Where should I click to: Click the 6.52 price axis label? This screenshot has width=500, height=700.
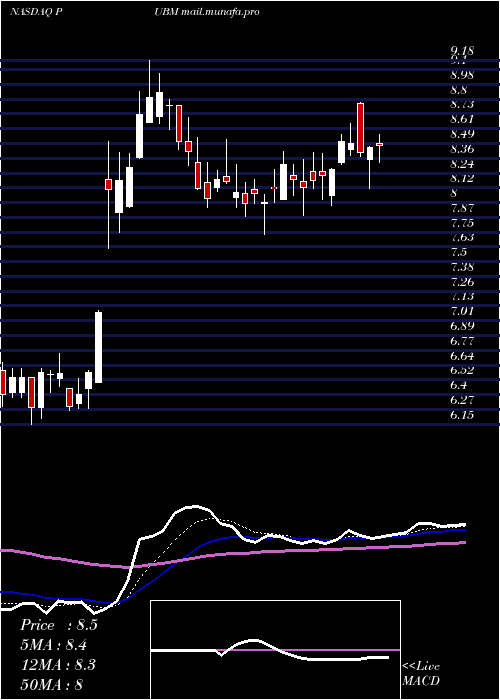click(462, 371)
